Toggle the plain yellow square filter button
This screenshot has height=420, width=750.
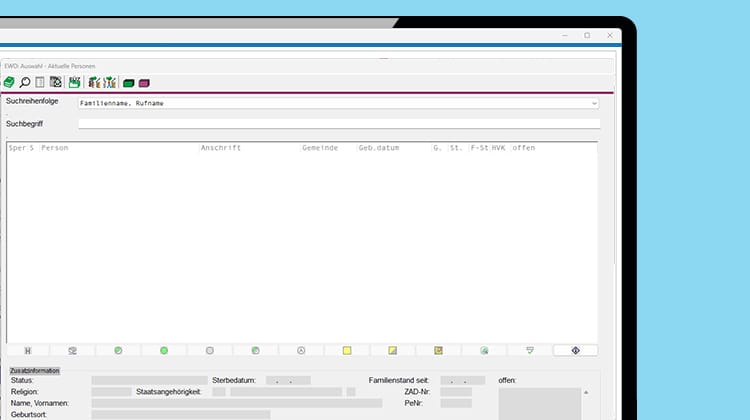click(347, 351)
